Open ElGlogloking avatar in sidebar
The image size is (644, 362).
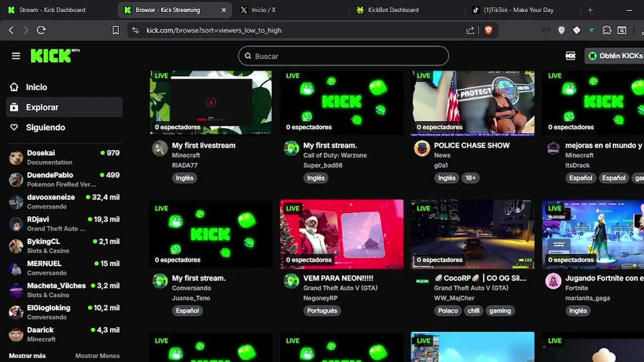pos(16,312)
